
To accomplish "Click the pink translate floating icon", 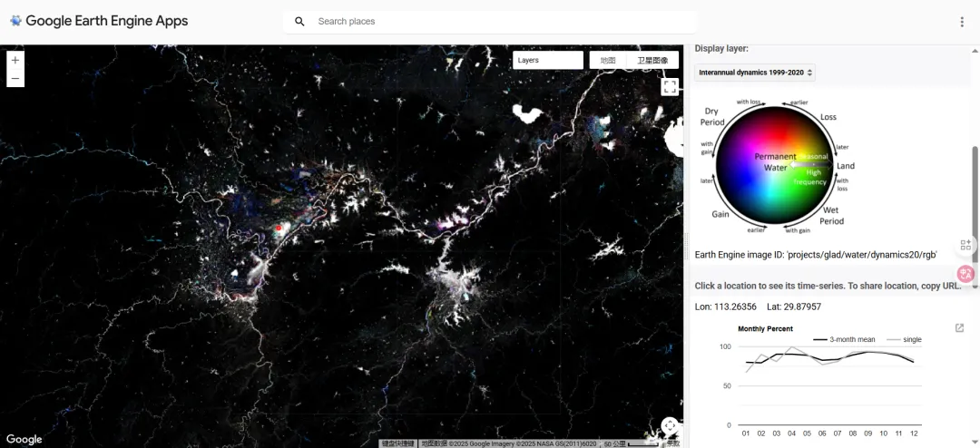I will [965, 274].
